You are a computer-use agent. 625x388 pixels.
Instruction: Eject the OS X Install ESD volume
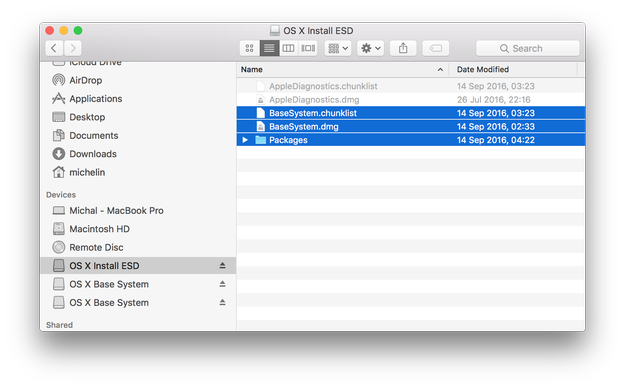[222, 265]
